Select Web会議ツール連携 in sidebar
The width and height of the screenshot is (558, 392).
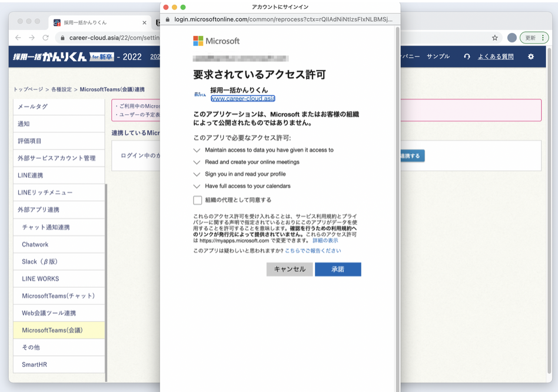coord(59,313)
